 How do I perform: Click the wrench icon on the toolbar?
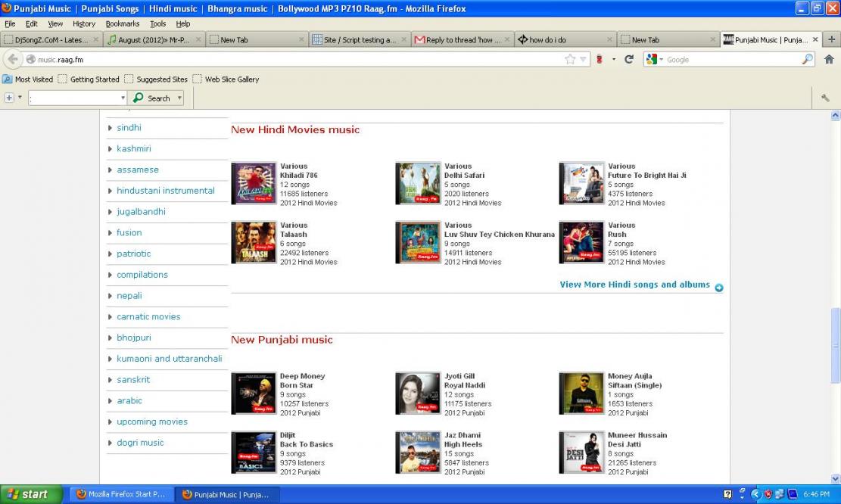click(825, 98)
